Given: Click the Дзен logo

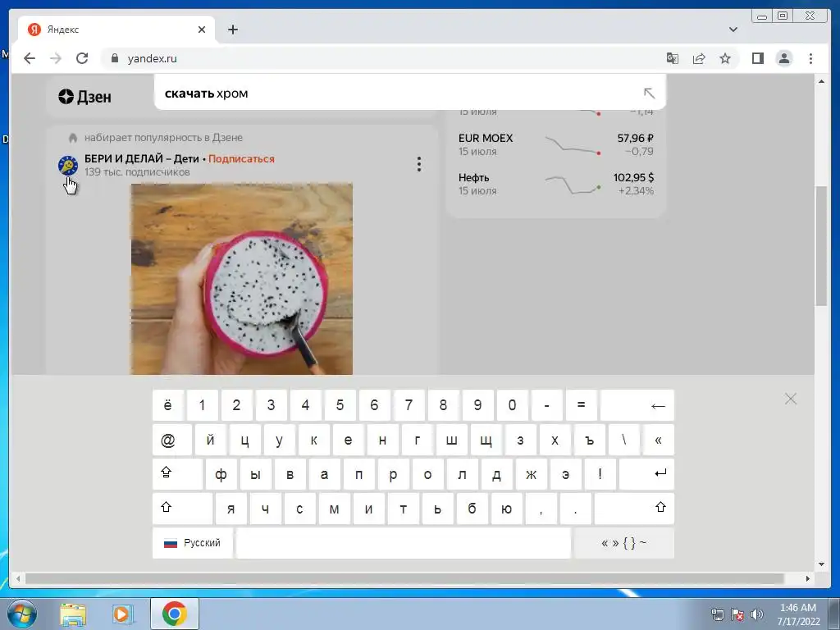Looking at the screenshot, I should tap(84, 97).
